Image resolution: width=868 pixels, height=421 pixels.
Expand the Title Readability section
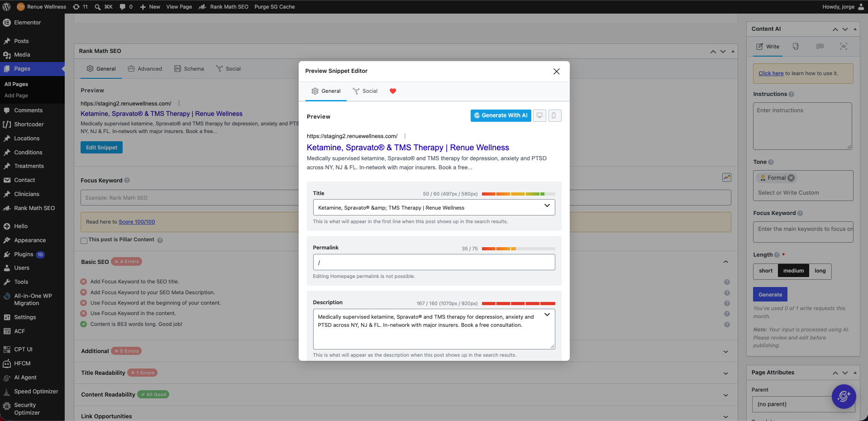(x=725, y=373)
